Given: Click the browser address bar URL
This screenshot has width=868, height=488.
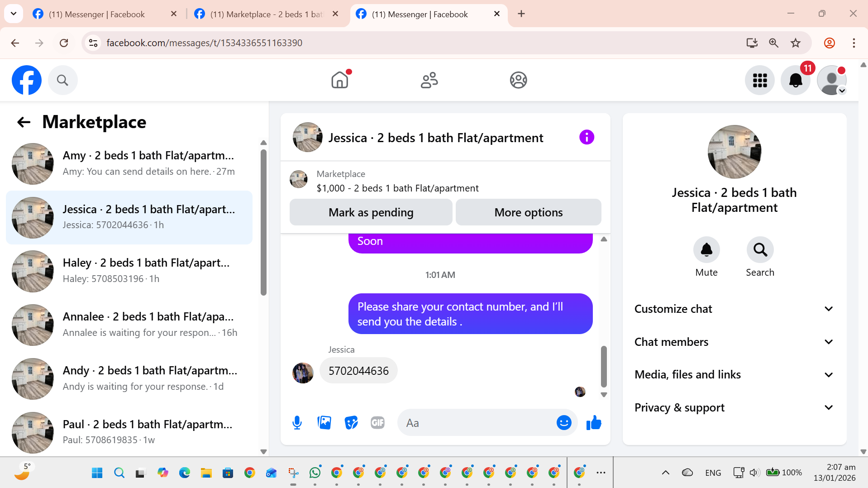Looking at the screenshot, I should click(x=204, y=43).
